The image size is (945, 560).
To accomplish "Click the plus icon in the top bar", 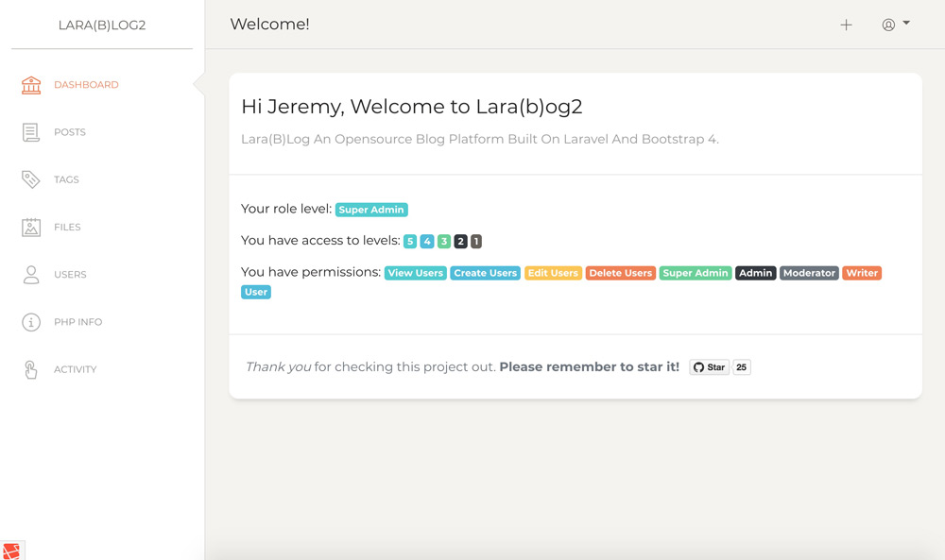I will pyautogui.click(x=846, y=25).
